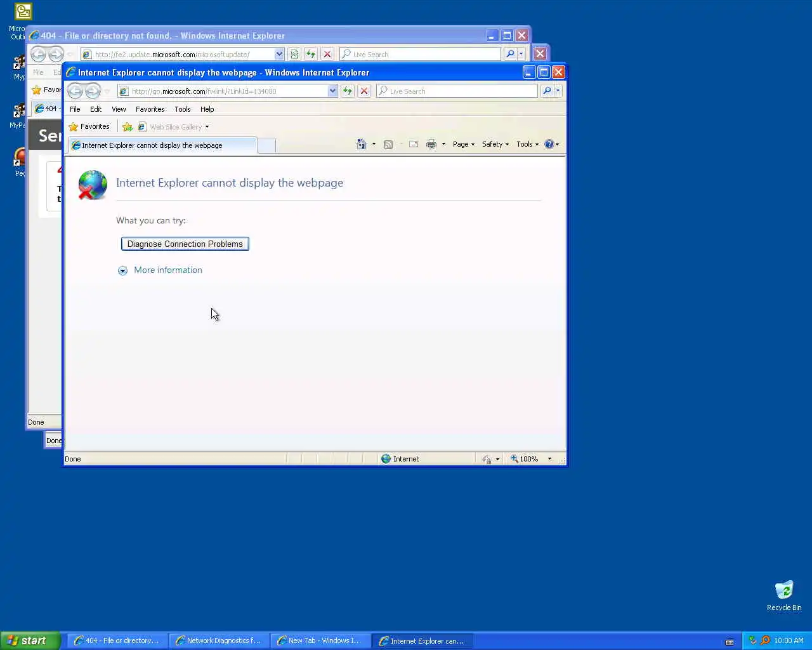Click the keyboard icon on the taskbar

[730, 642]
